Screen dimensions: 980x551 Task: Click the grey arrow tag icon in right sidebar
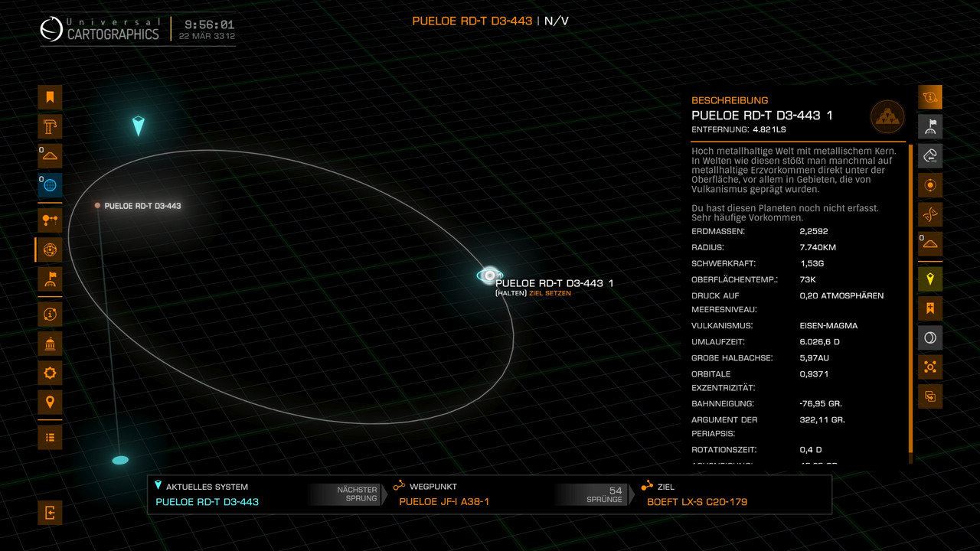(930, 155)
